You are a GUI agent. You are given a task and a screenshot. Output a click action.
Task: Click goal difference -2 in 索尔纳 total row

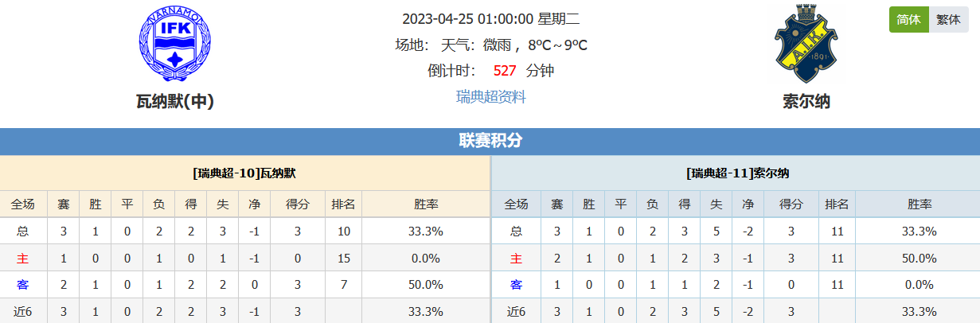748,232
